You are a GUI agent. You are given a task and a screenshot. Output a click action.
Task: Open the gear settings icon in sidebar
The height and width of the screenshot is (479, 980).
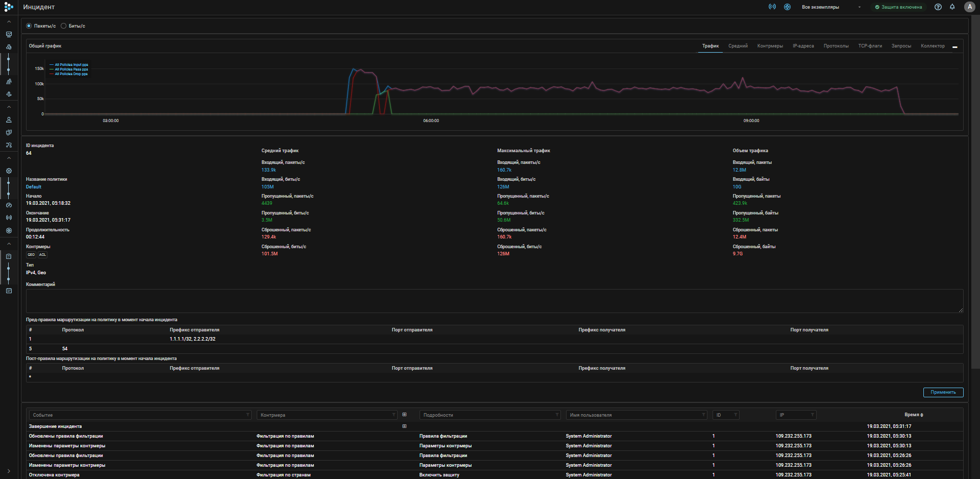pos(9,171)
